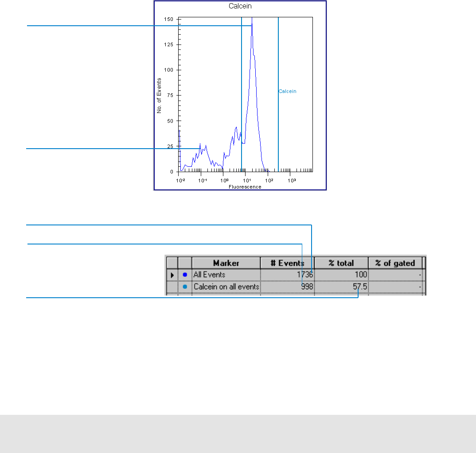Click the Marker column header
This screenshot has height=453, width=476.
click(226, 263)
